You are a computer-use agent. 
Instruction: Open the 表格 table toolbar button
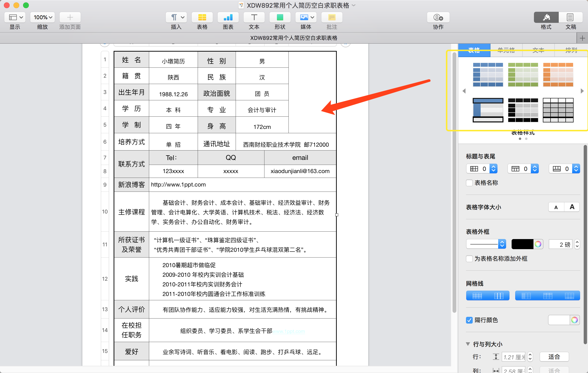pos(202,17)
